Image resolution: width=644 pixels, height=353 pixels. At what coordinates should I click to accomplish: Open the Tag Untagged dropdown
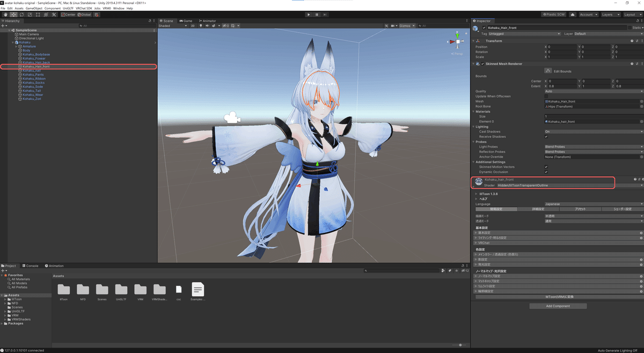click(x=524, y=34)
